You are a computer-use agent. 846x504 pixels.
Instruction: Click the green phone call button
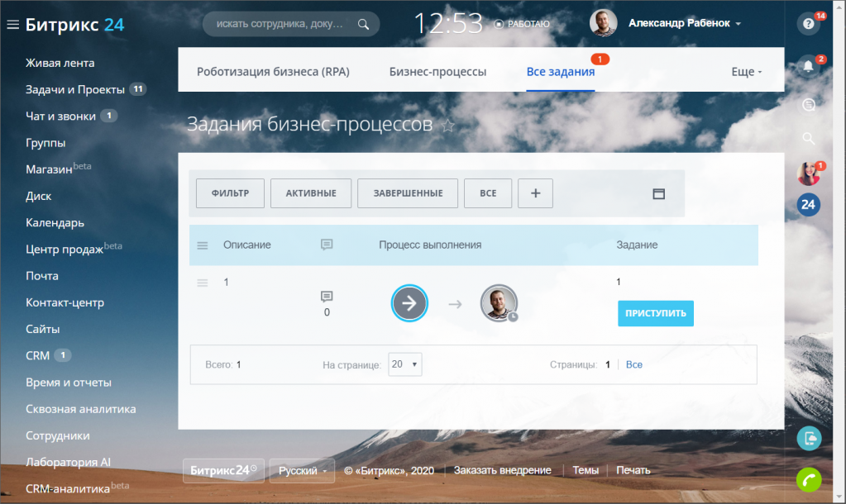click(808, 479)
